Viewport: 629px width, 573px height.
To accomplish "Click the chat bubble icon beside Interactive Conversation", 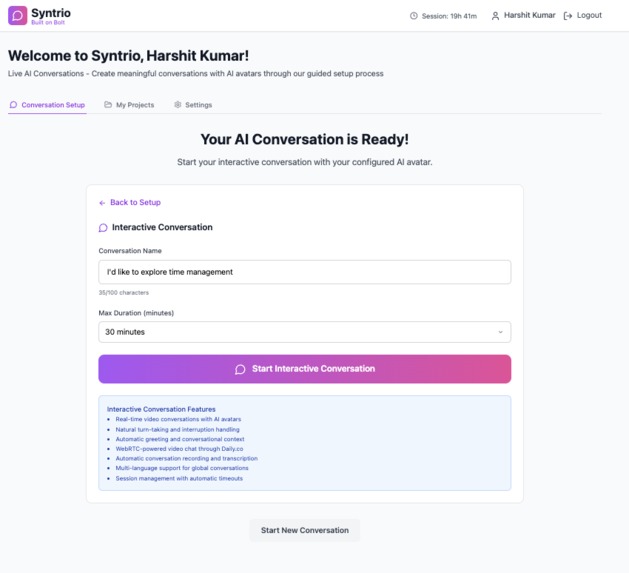I will click(103, 228).
